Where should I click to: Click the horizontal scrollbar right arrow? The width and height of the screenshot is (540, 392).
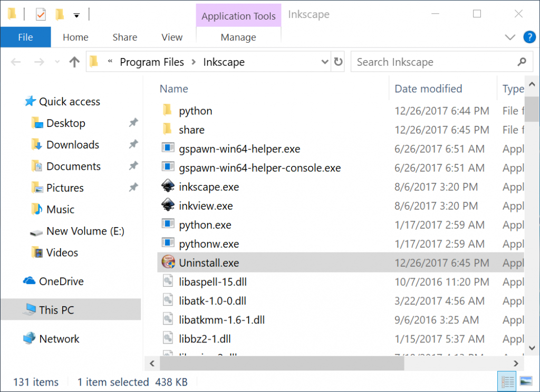point(516,364)
